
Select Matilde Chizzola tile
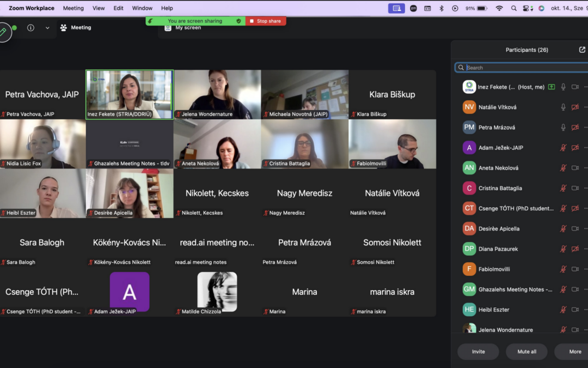(x=217, y=292)
